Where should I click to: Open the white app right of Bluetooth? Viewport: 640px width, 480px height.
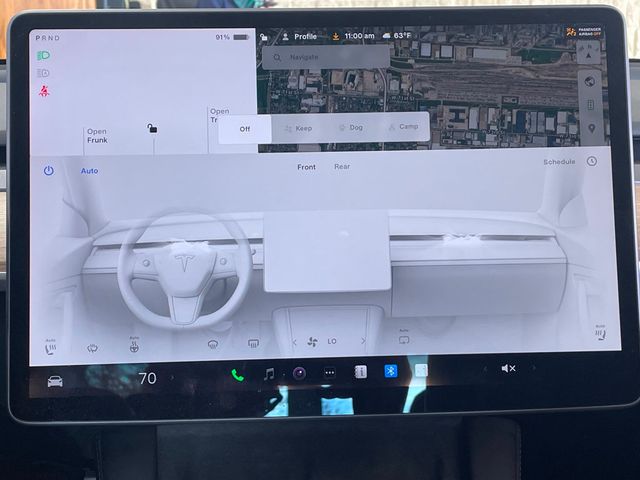pos(421,370)
